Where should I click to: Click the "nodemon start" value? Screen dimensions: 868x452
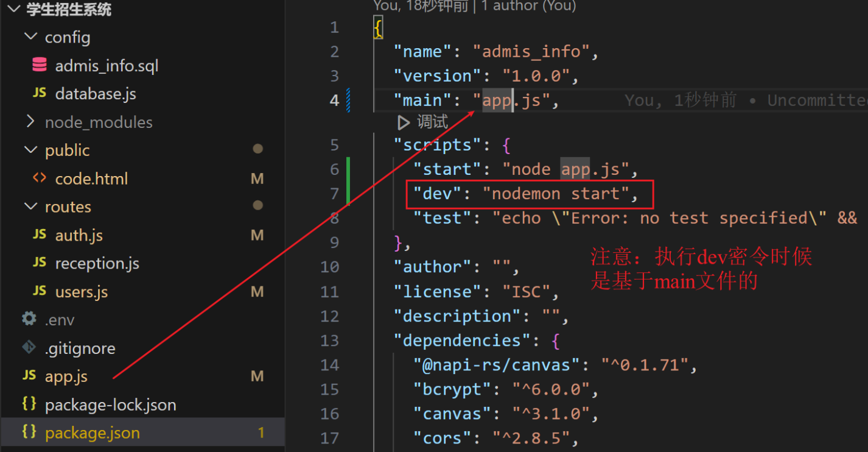point(555,194)
